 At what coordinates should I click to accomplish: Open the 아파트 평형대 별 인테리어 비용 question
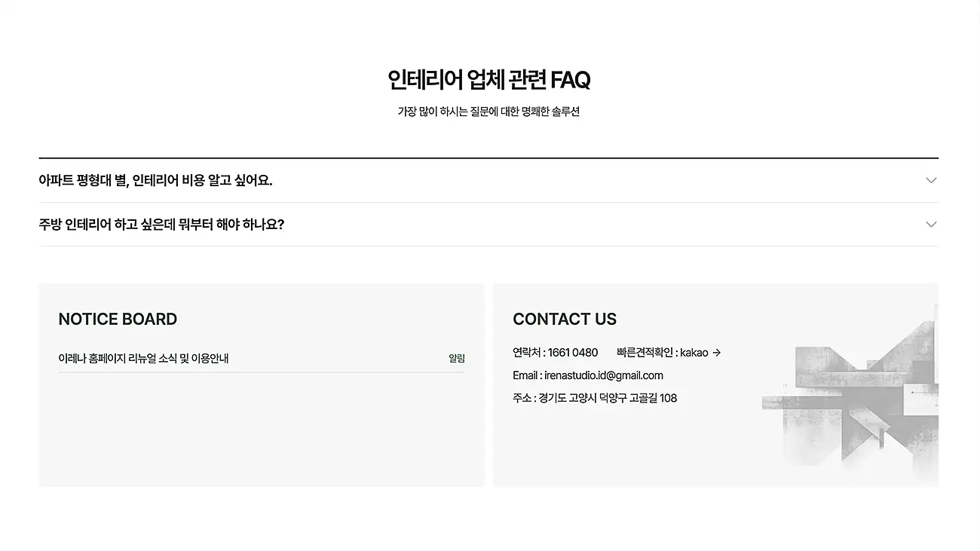click(155, 180)
